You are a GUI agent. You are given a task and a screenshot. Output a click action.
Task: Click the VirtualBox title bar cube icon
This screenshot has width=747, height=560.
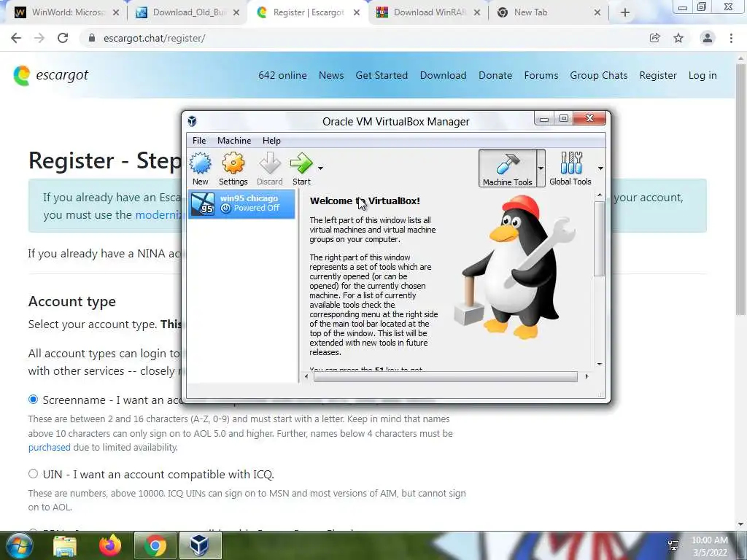(x=192, y=121)
